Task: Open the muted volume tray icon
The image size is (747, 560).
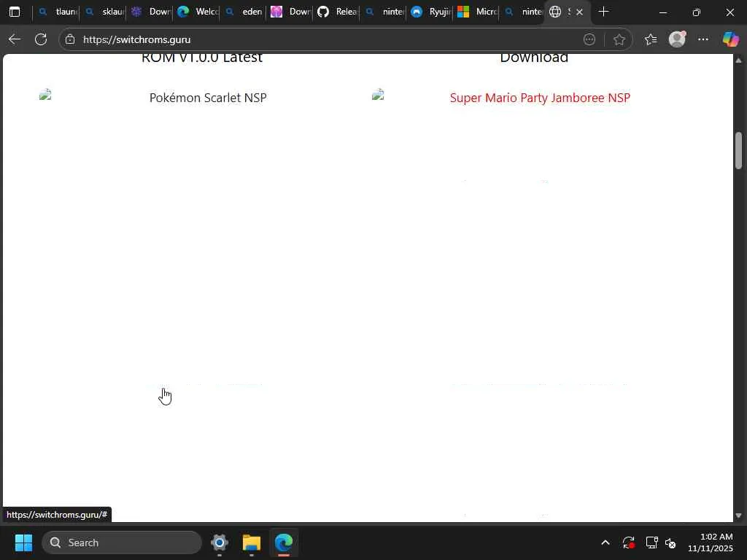Action: click(x=670, y=542)
